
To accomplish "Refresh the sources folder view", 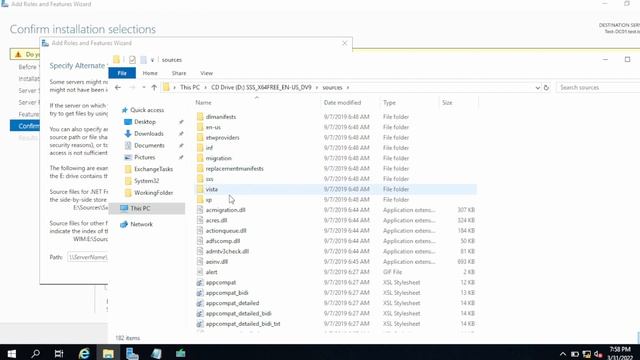I will coord(546,87).
